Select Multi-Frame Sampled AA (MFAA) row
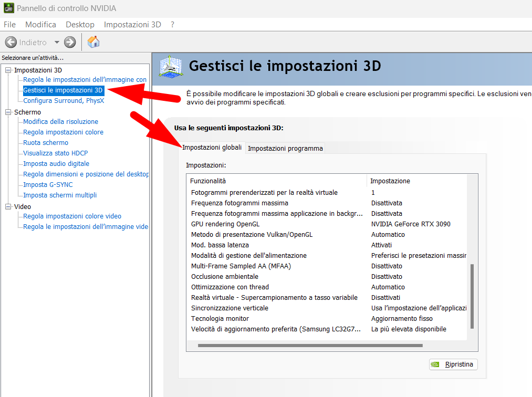The image size is (532, 397). [327, 266]
